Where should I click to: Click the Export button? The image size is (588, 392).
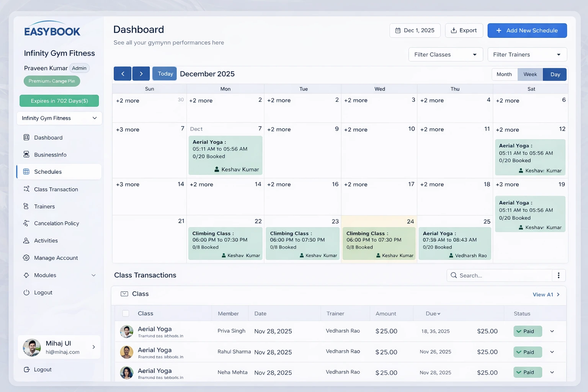click(x=464, y=31)
